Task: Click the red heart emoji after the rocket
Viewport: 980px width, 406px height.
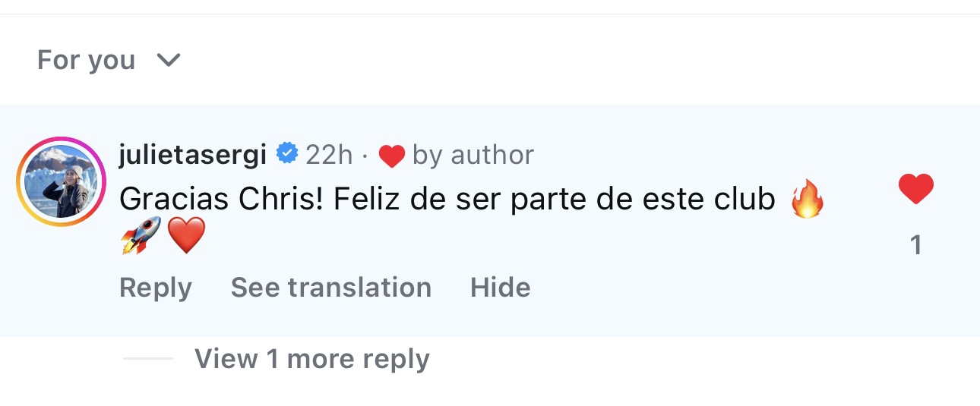Action: 186,236
